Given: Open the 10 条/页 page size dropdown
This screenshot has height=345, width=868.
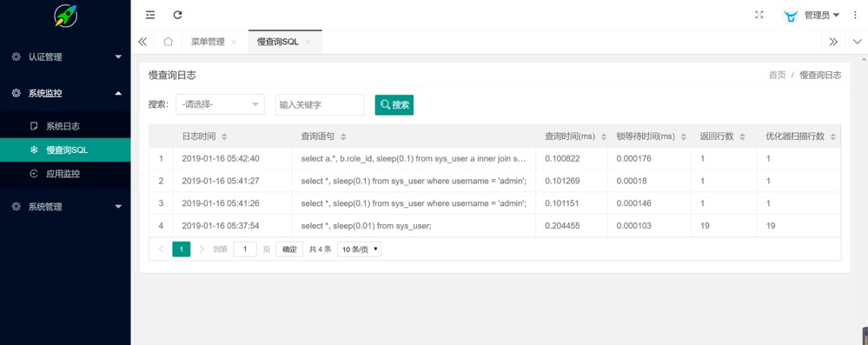Looking at the screenshot, I should point(359,249).
